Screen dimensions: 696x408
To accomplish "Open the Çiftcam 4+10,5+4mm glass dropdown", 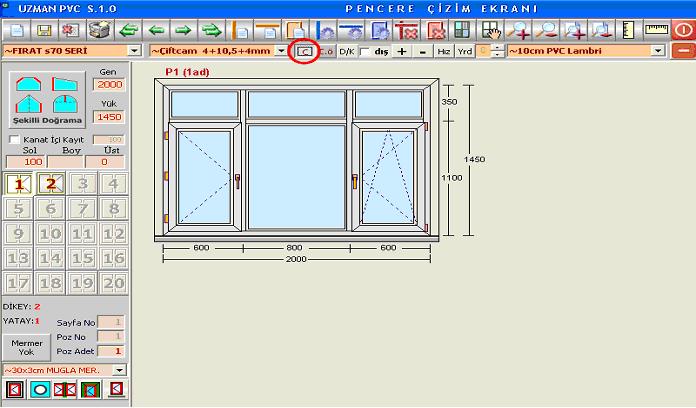I will coord(281,51).
